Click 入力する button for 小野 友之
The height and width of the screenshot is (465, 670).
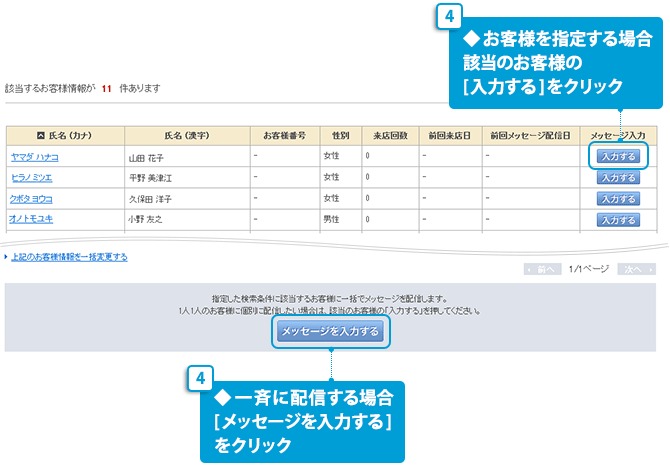point(618,220)
